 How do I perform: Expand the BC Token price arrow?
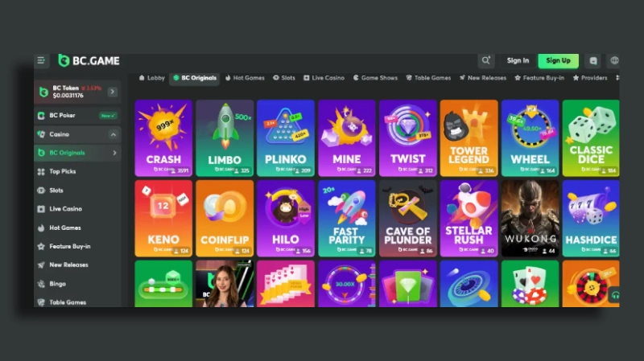(x=113, y=92)
